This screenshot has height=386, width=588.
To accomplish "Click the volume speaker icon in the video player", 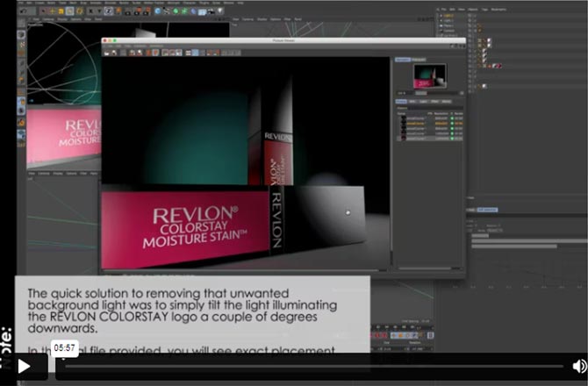I will tap(578, 366).
